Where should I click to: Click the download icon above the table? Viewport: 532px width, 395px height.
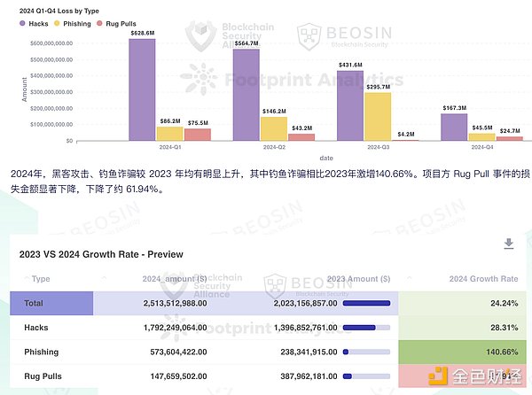point(509,244)
